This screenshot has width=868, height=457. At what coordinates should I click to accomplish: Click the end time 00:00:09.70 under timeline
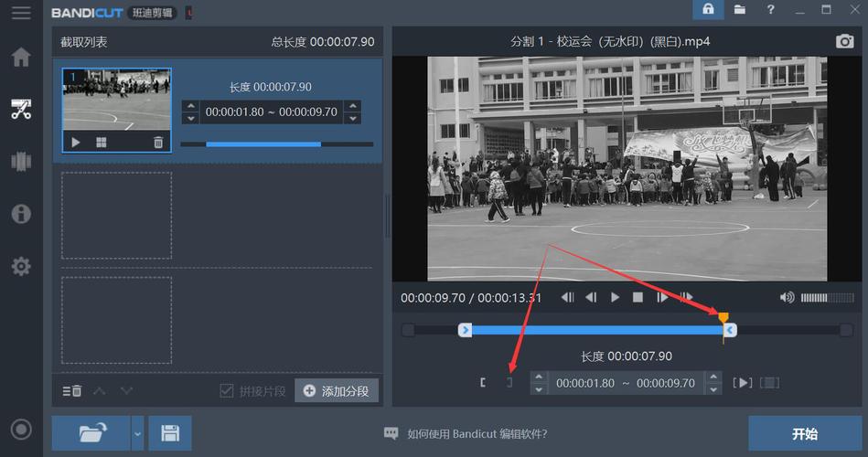coord(665,383)
